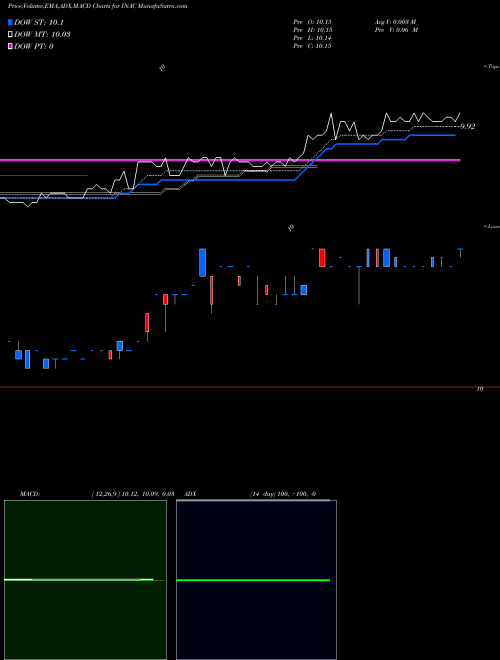Click the white MACD line
This screenshot has height=660, width=500.
pyautogui.click(x=79, y=580)
